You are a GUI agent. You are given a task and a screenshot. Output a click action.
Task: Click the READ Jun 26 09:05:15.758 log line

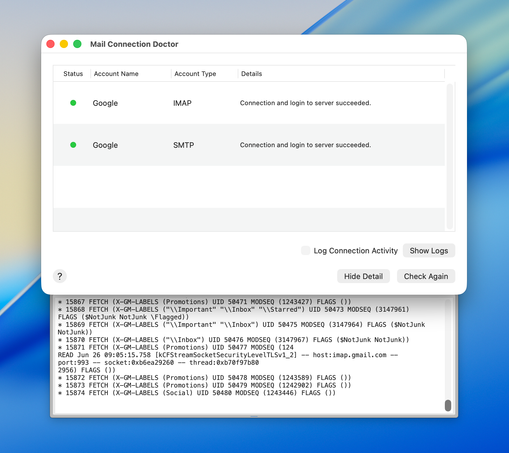pos(228,355)
